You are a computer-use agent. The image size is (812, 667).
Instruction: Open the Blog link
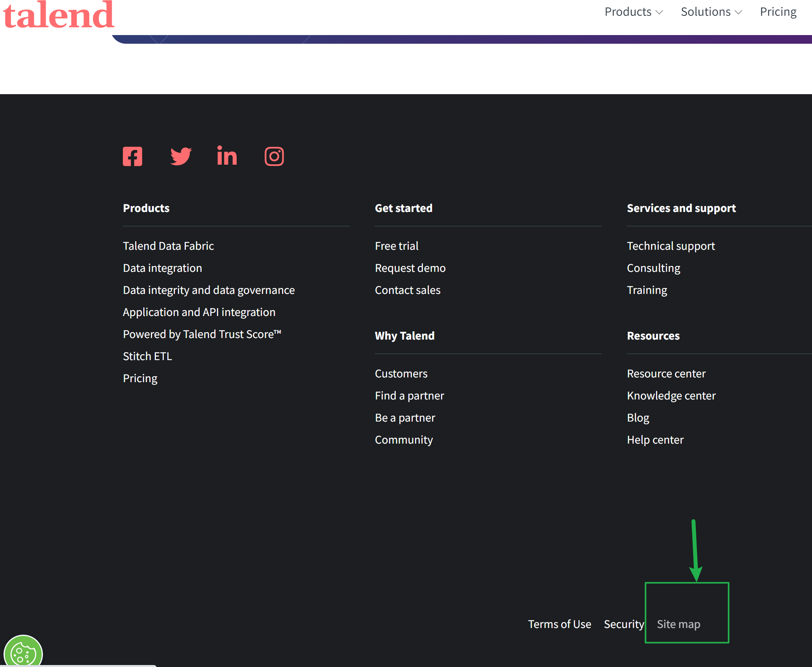click(x=638, y=418)
